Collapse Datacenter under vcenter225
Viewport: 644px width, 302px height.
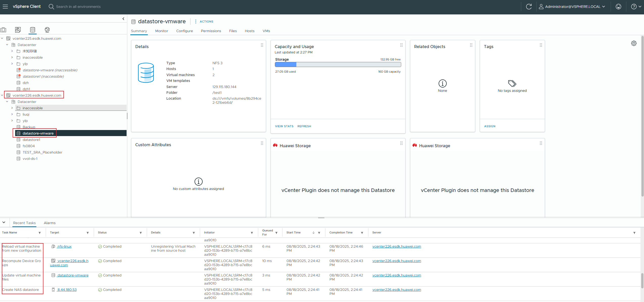click(x=7, y=45)
